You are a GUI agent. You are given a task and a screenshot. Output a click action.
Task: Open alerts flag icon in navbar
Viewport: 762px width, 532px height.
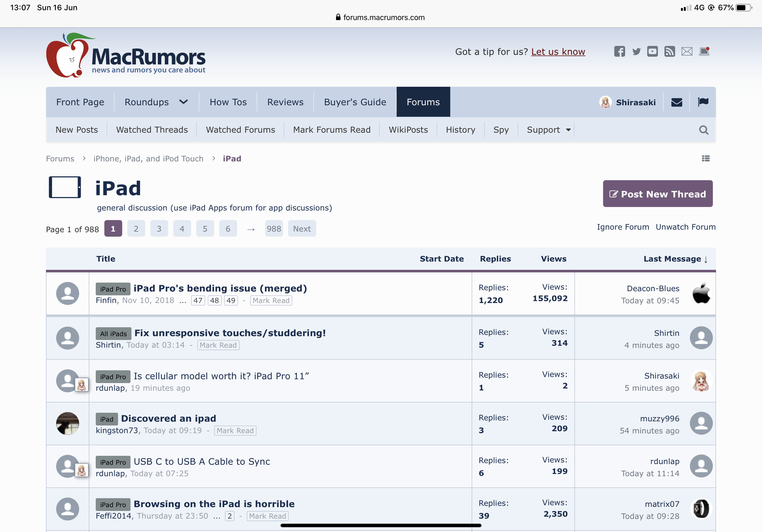[703, 102]
